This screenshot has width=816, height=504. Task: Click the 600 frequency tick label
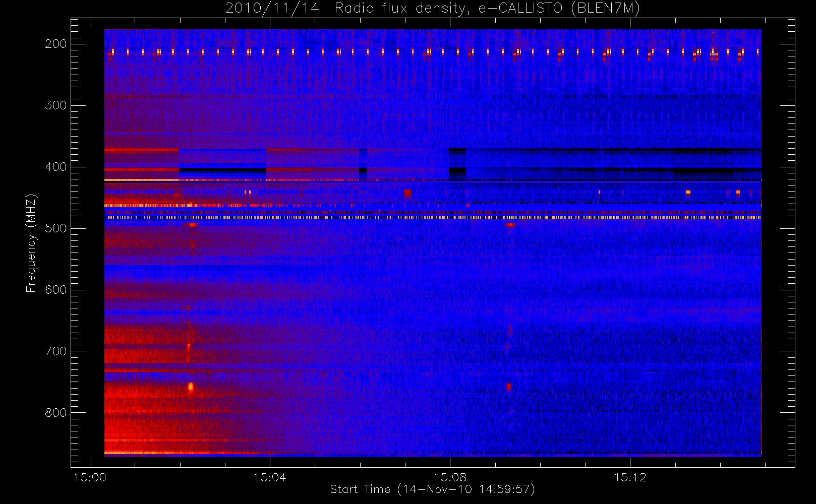click(x=56, y=290)
